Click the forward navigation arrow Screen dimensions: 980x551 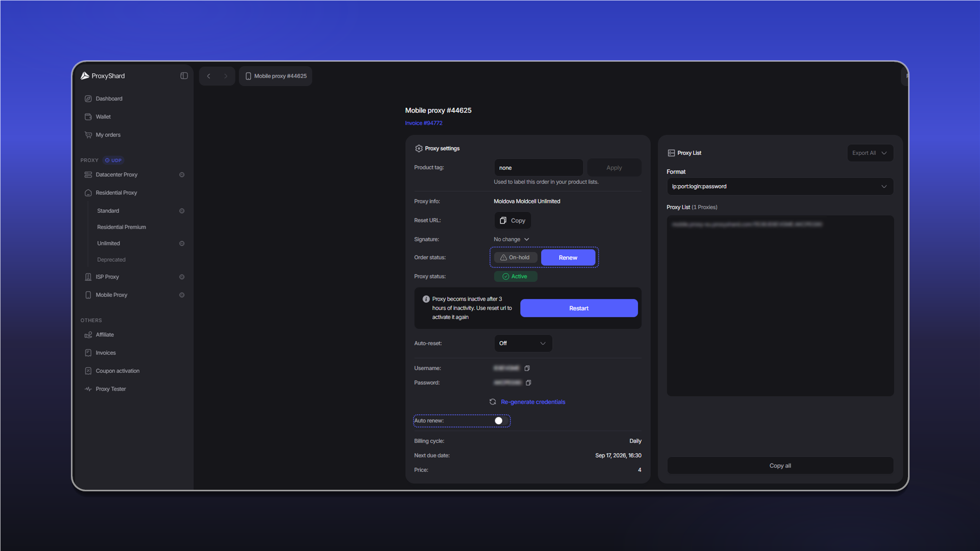click(x=226, y=76)
